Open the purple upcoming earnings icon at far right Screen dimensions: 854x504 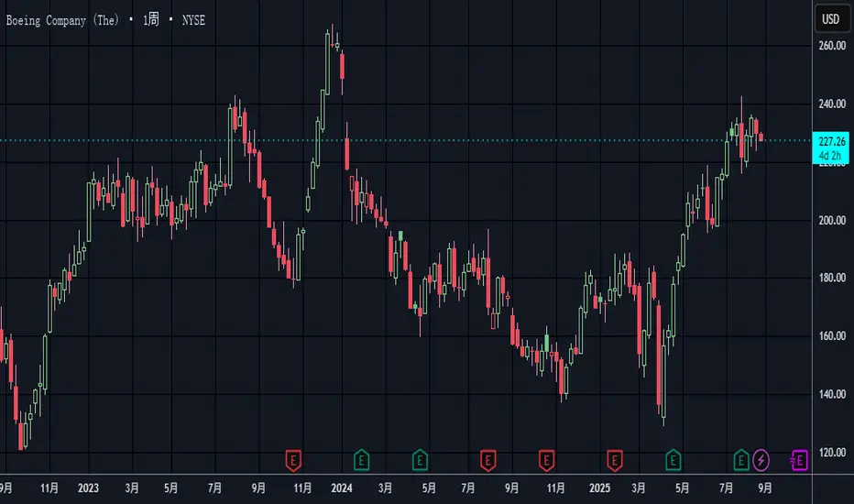pyautogui.click(x=799, y=457)
